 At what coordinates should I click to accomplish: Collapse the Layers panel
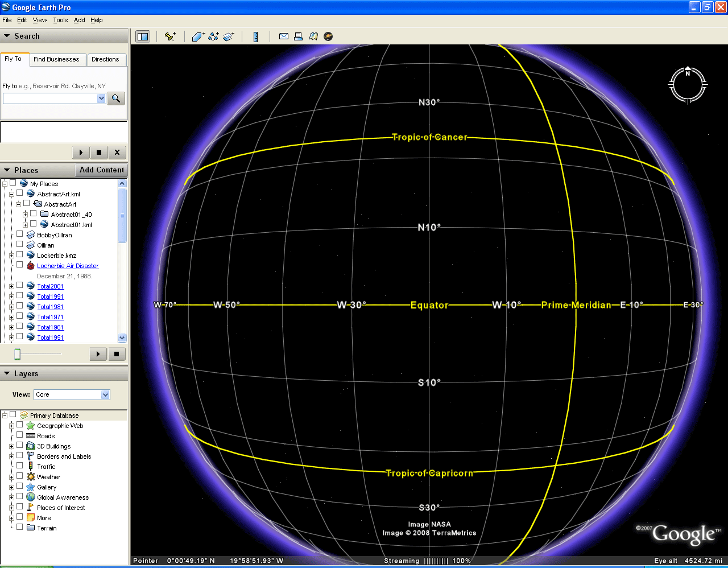[x=7, y=374]
